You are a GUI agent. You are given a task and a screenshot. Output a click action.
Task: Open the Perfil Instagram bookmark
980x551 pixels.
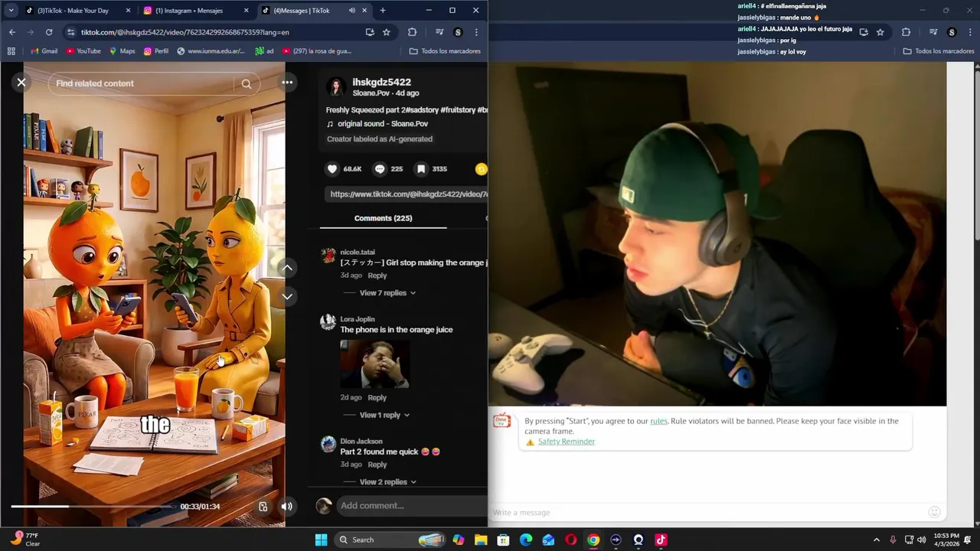pyautogui.click(x=156, y=51)
